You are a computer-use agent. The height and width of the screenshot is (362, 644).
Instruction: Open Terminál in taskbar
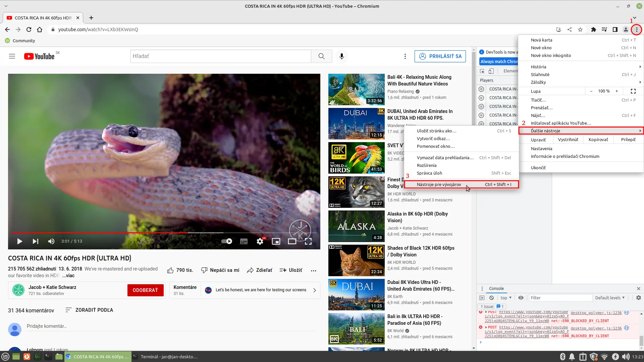pos(166,357)
